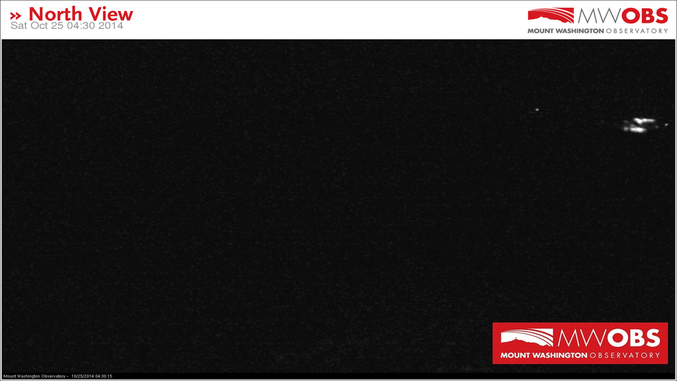Click the 10/25/2014 04:30:15 footer timestamp
Image resolution: width=677 pixels, height=381 pixels.
point(92,376)
